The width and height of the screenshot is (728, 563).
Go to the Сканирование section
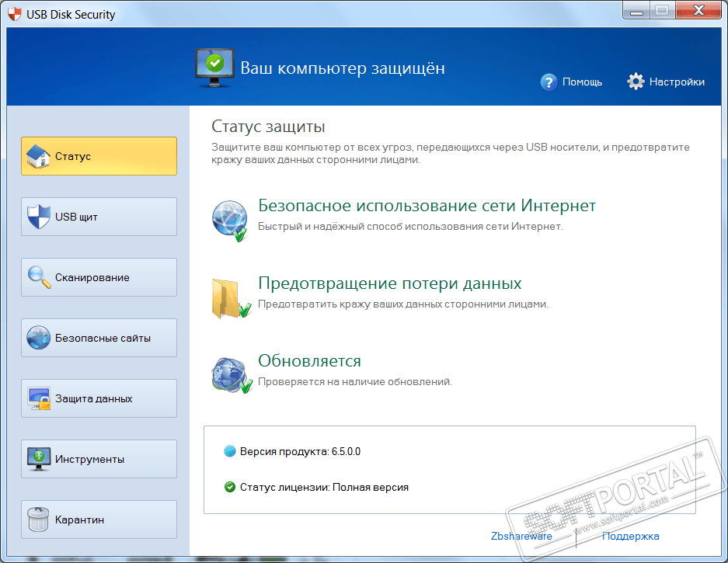99,277
